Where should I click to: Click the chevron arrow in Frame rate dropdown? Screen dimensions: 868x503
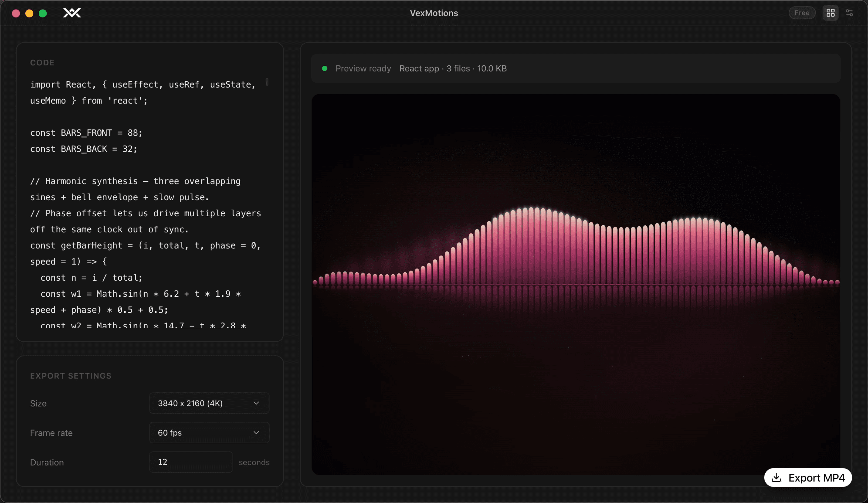256,433
